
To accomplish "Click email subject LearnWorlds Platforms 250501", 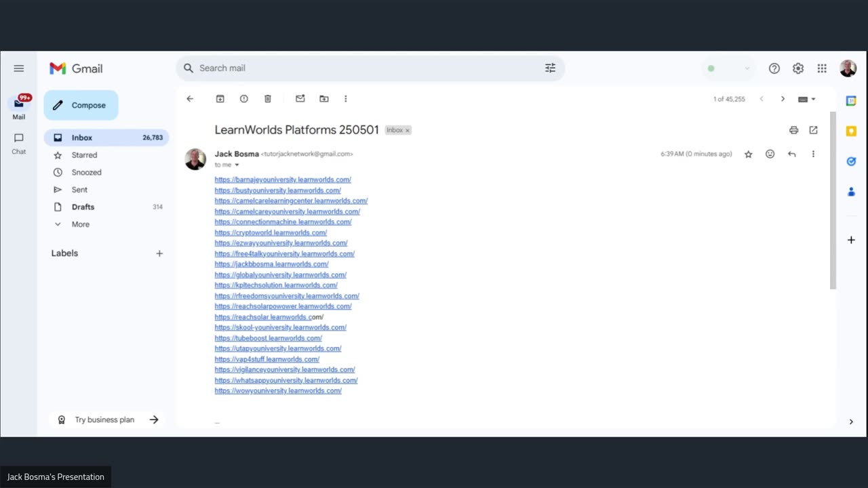I will point(296,130).
